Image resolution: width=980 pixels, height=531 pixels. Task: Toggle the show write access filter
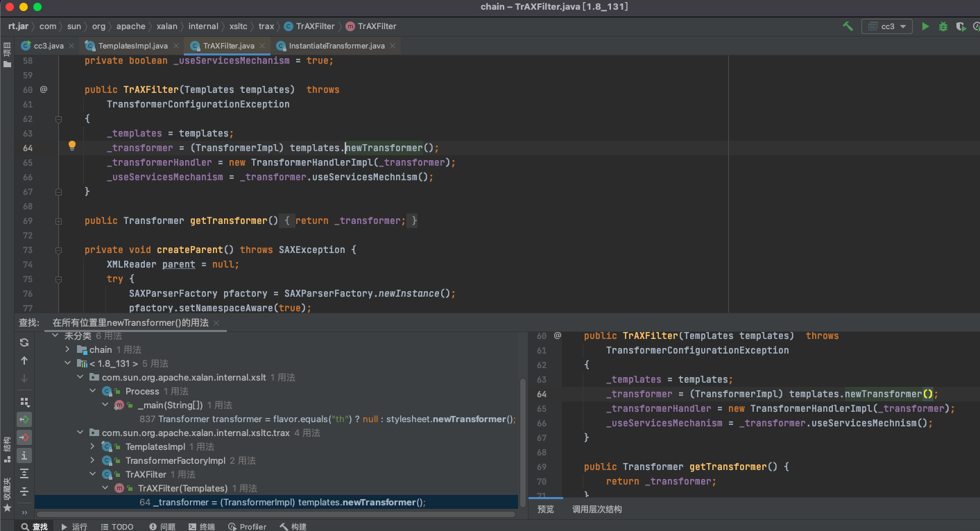click(24, 437)
